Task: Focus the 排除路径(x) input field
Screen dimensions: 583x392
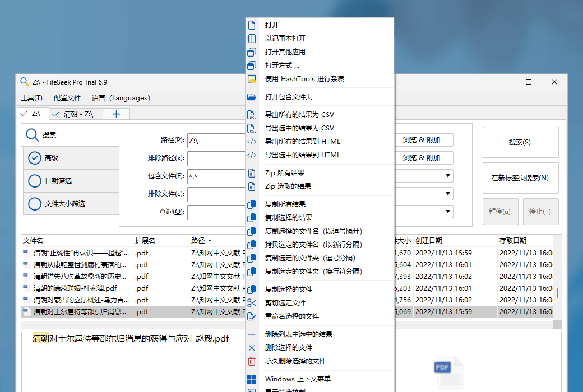Action: [216, 158]
